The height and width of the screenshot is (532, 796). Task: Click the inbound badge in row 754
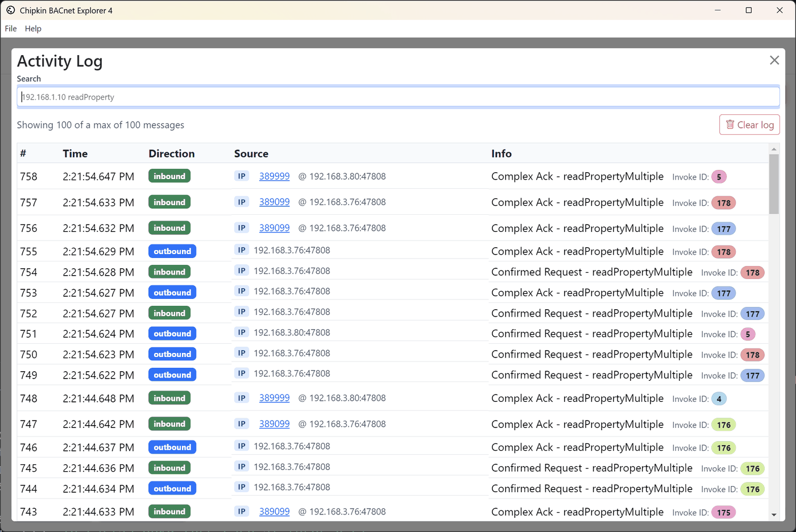tap(169, 272)
